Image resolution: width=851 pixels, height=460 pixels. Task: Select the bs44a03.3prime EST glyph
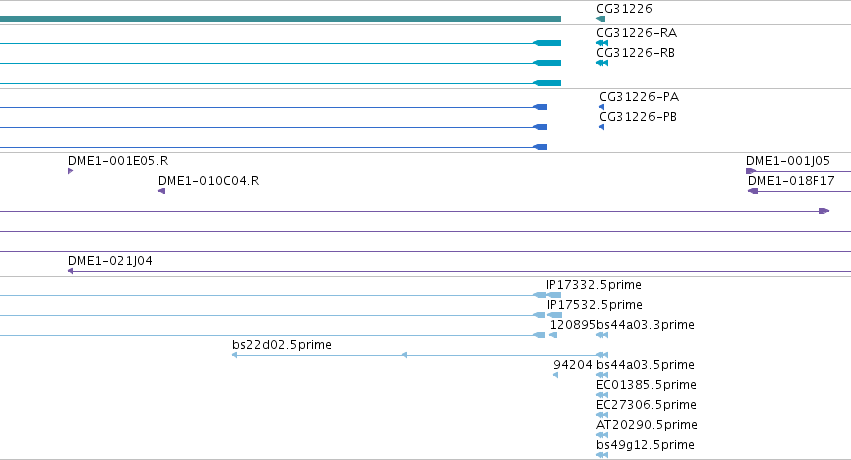(x=602, y=335)
